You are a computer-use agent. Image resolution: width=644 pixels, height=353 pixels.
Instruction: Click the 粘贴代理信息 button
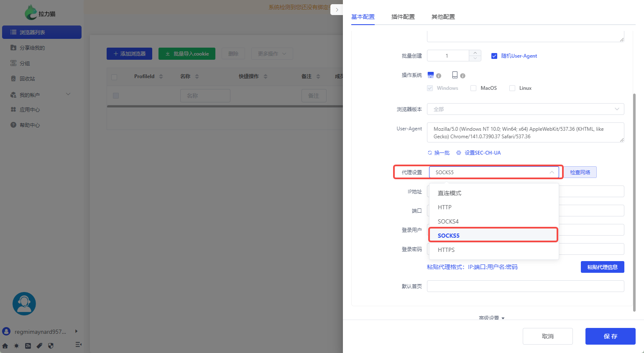tap(602, 267)
